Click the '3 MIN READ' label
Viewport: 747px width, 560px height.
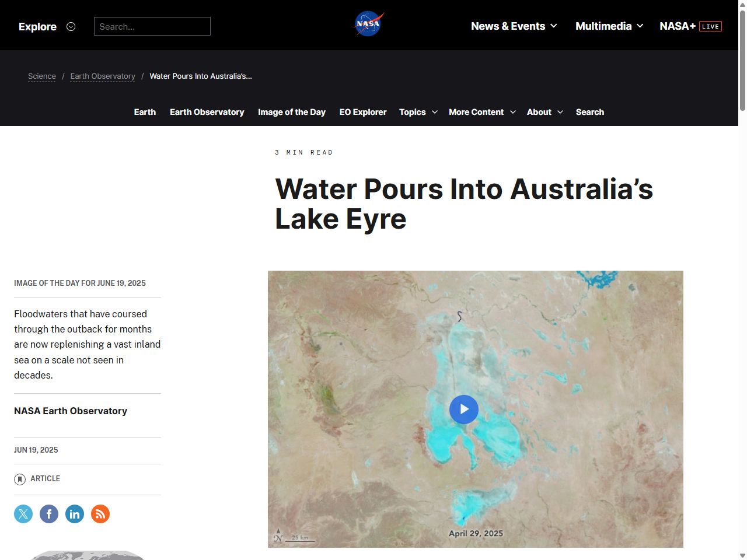[304, 152]
